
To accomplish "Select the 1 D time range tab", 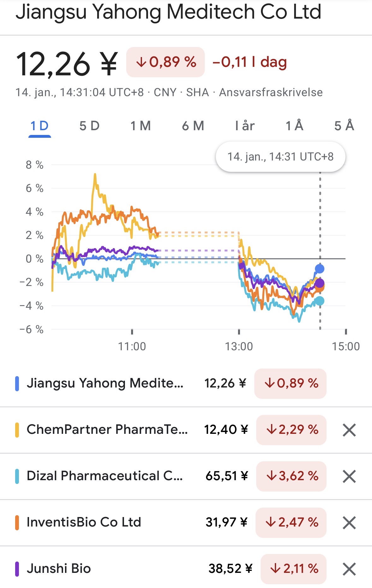I will coord(40,126).
